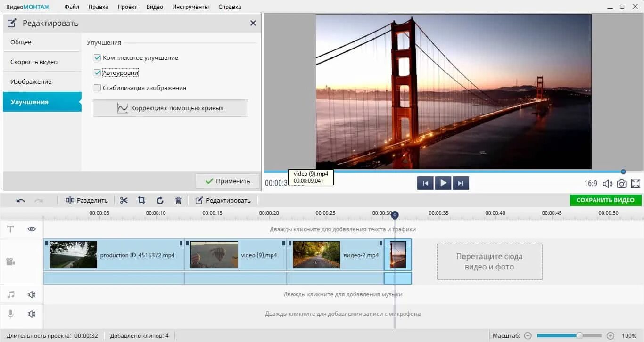644x342 pixels.
Task: Select production ID_4516372.mp4 clip
Action: coord(114,255)
